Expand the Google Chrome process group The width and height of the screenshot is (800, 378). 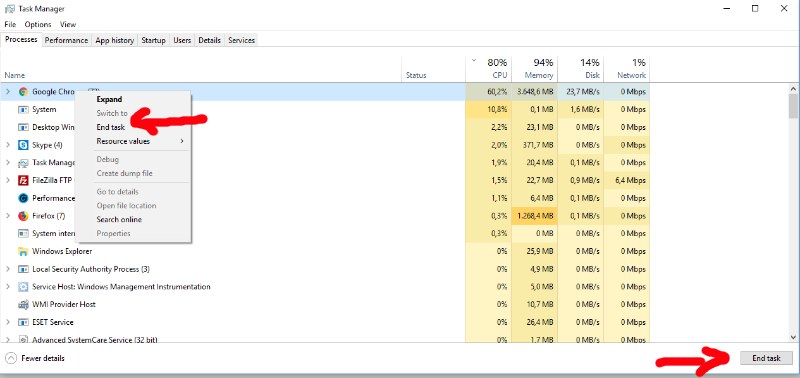(x=8, y=92)
